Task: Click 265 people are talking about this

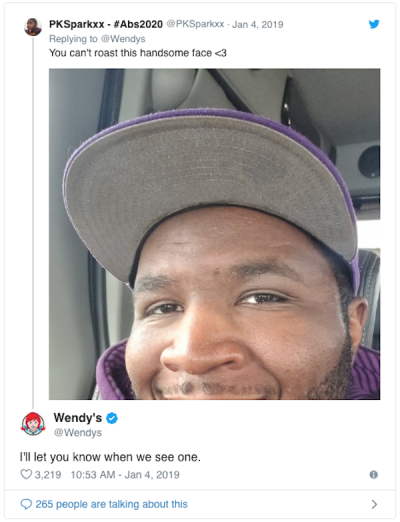Action: pyautogui.click(x=111, y=504)
